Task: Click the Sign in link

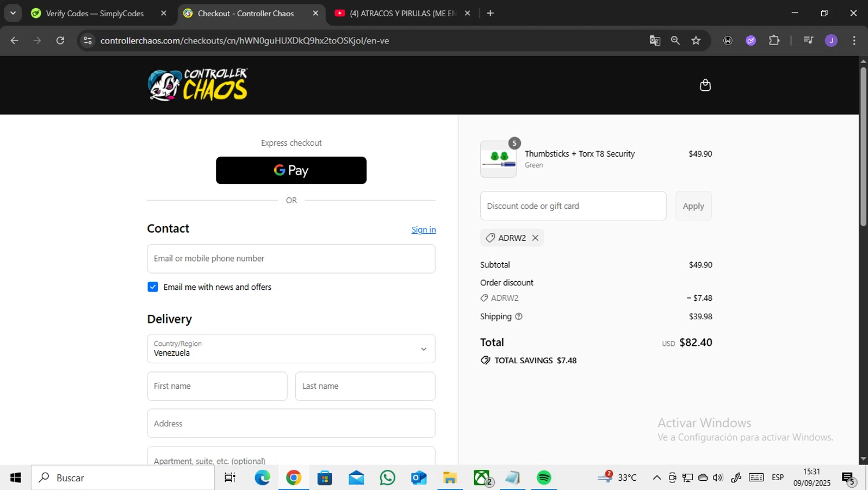Action: coord(424,230)
